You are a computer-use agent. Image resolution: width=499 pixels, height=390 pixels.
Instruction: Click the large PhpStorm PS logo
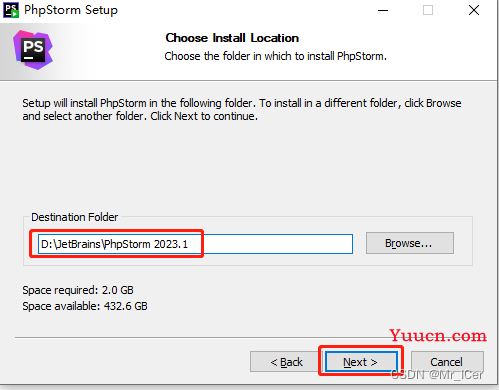pos(33,50)
